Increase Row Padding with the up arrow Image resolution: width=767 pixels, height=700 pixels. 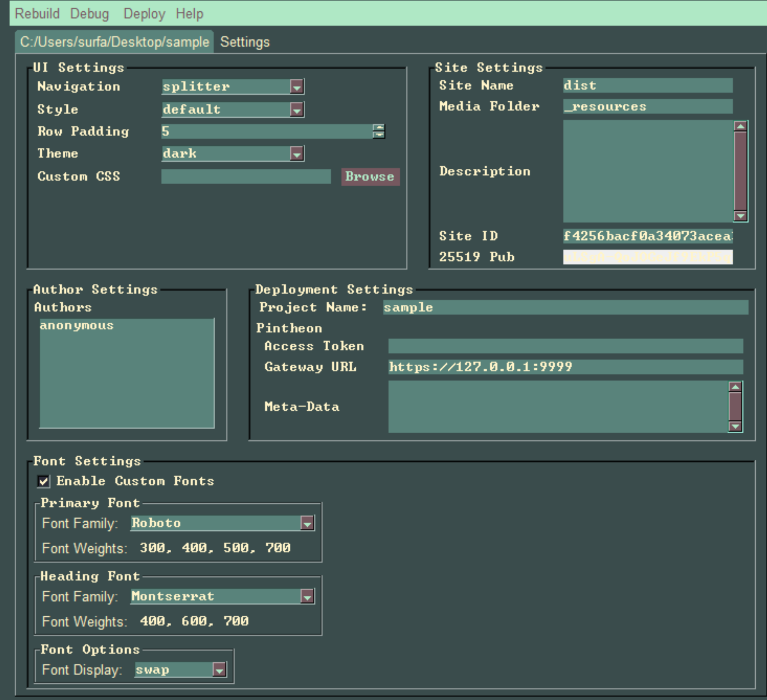(378, 128)
